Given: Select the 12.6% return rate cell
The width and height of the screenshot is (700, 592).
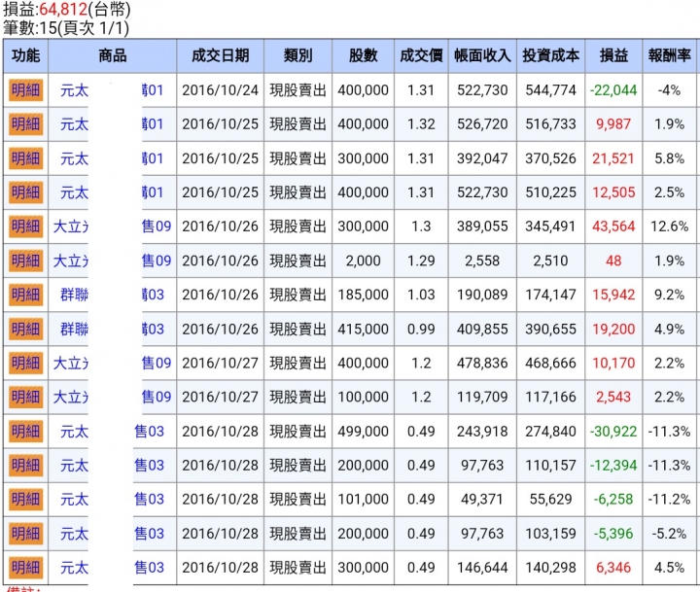Looking at the screenshot, I should tap(669, 226).
